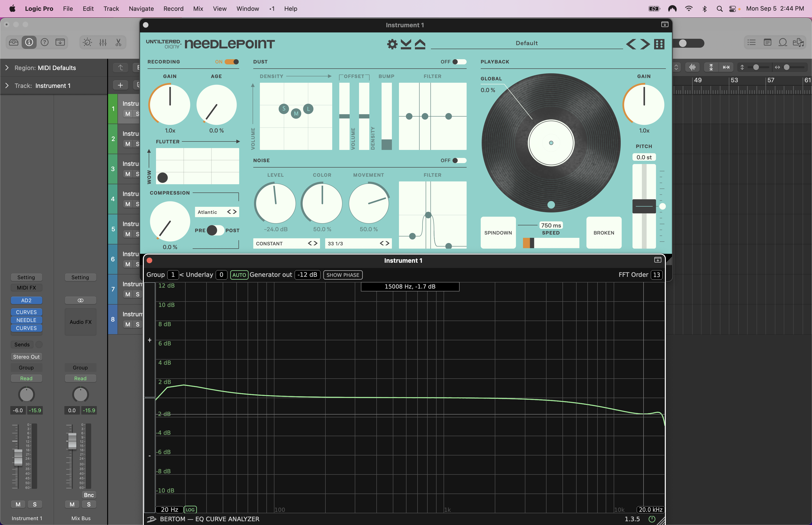
Task: Change the Atlantic compression type selector
Action: [217, 212]
